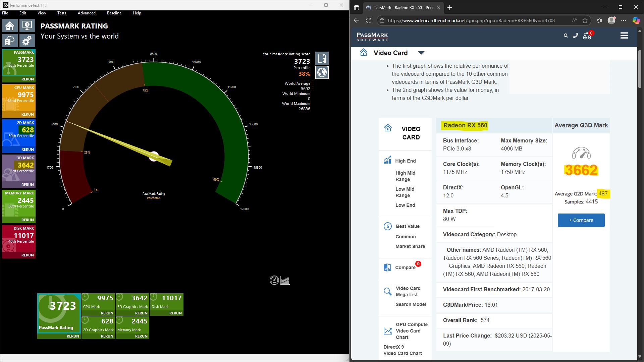Open the Low End video cards link
The image size is (644, 362).
point(405,205)
